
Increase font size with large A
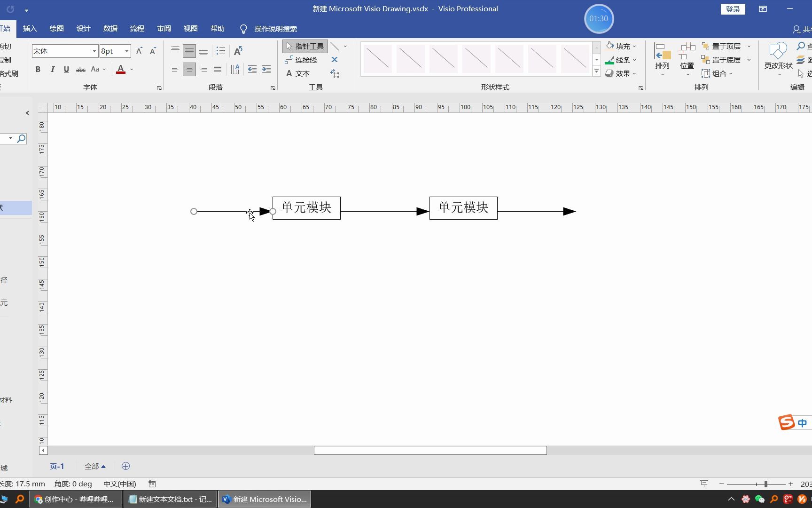[x=139, y=51]
